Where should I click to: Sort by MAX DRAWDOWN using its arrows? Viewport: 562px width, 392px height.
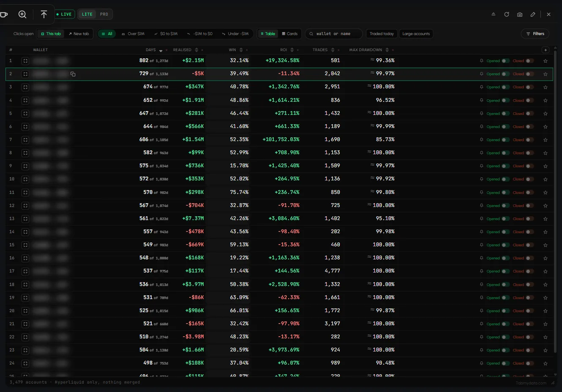click(x=387, y=50)
